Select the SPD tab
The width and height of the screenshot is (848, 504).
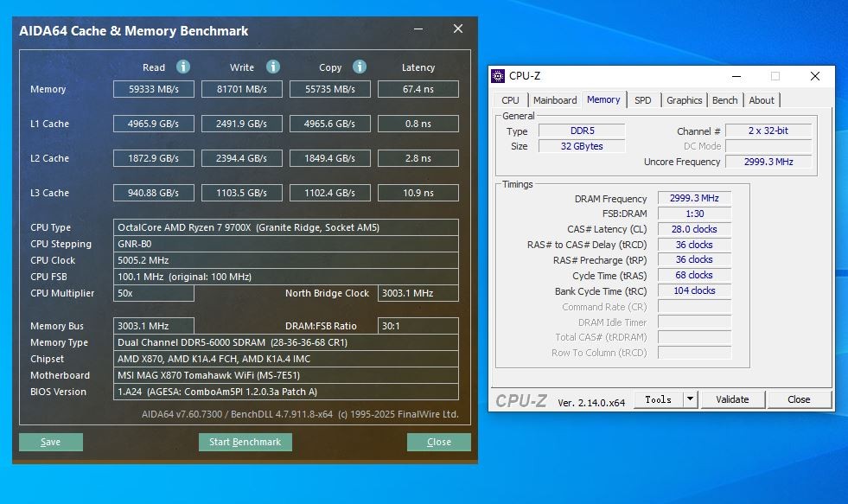point(643,100)
